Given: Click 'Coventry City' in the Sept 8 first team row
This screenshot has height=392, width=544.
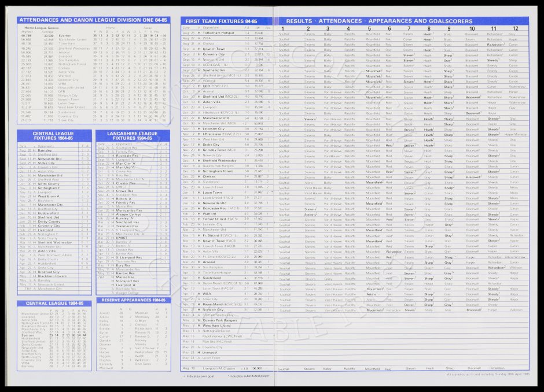Looking at the screenshot, I should [214, 54].
